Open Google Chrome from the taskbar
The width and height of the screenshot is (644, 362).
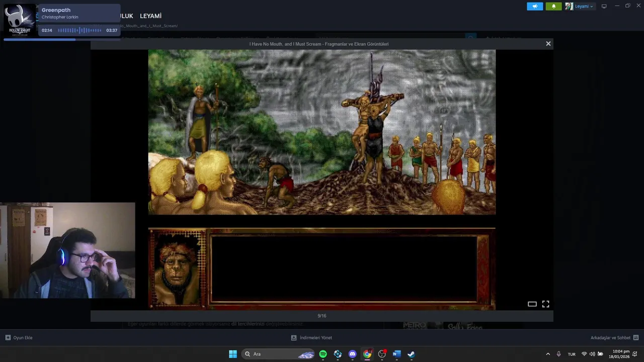point(367,354)
